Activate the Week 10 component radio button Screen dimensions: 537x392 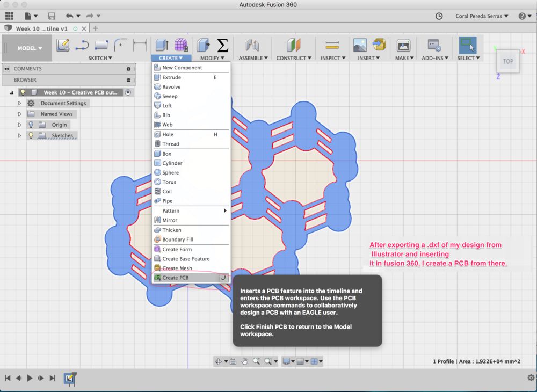coord(128,92)
